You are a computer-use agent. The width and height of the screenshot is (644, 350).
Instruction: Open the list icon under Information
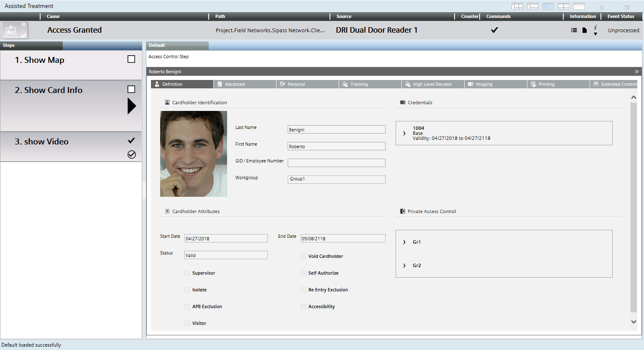coord(574,30)
